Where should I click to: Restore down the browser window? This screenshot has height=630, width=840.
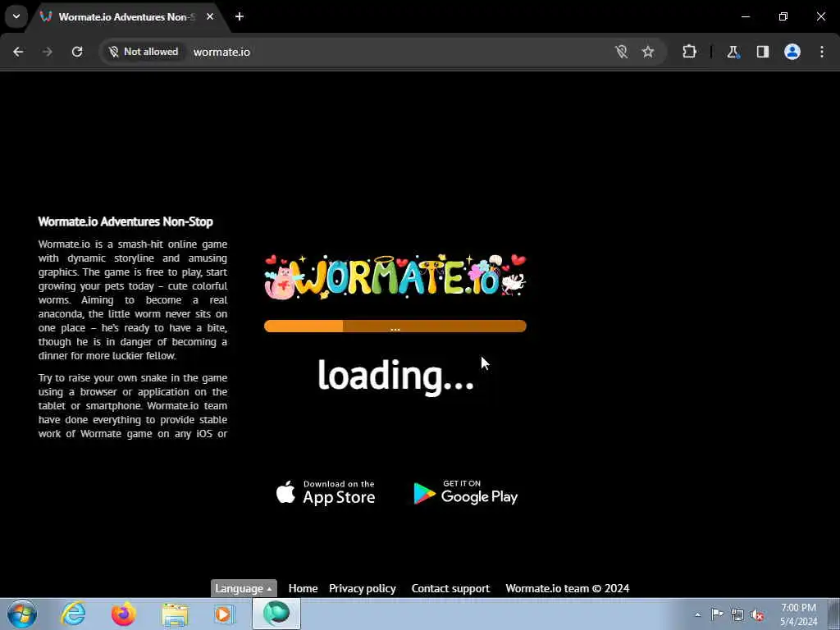click(783, 16)
